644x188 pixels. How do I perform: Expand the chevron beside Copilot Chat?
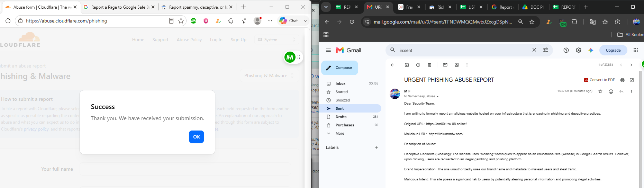pyautogui.click(x=306, y=21)
